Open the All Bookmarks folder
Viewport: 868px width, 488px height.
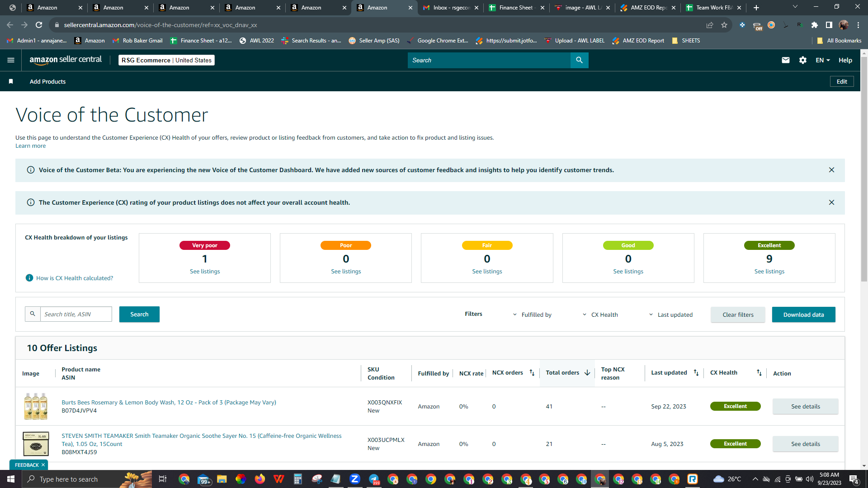839,41
